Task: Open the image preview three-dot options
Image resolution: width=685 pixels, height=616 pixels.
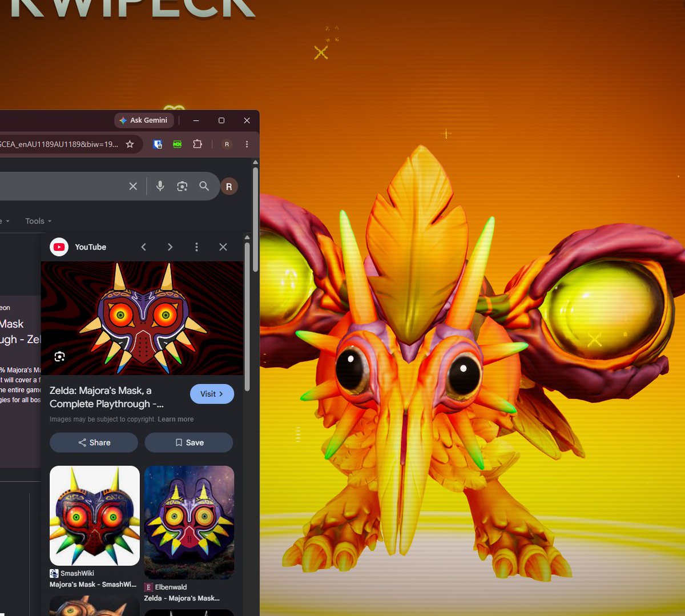Action: coord(196,247)
